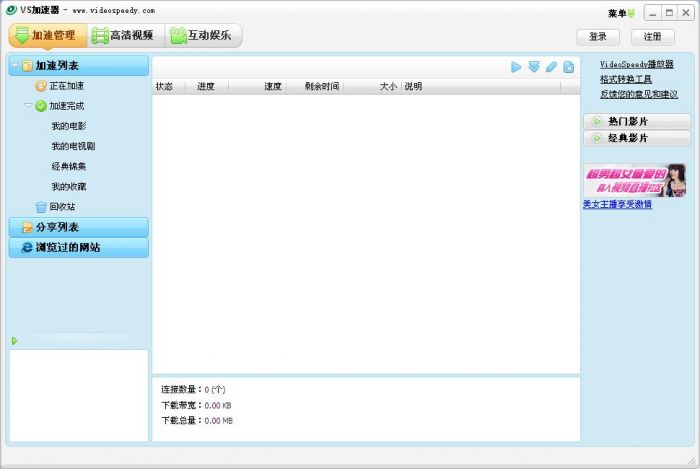Select 经典锦集 in tree
Screen dimensions: 700x469
(x=69, y=166)
